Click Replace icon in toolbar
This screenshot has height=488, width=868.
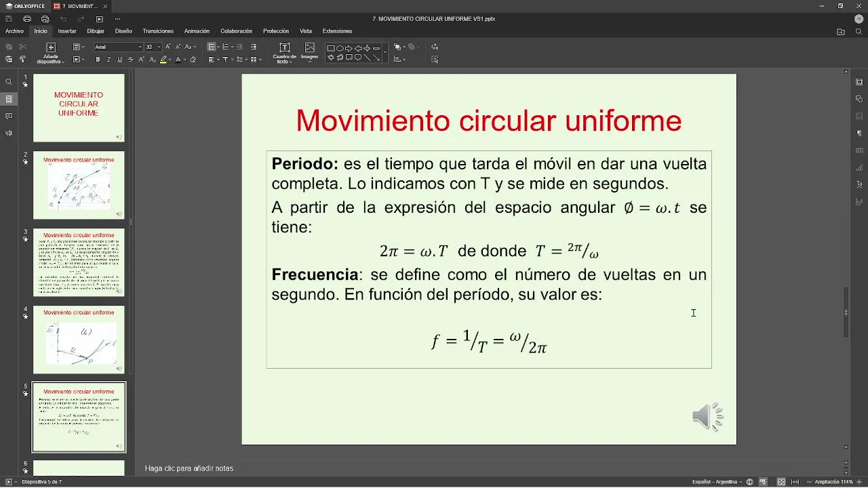coord(435,47)
